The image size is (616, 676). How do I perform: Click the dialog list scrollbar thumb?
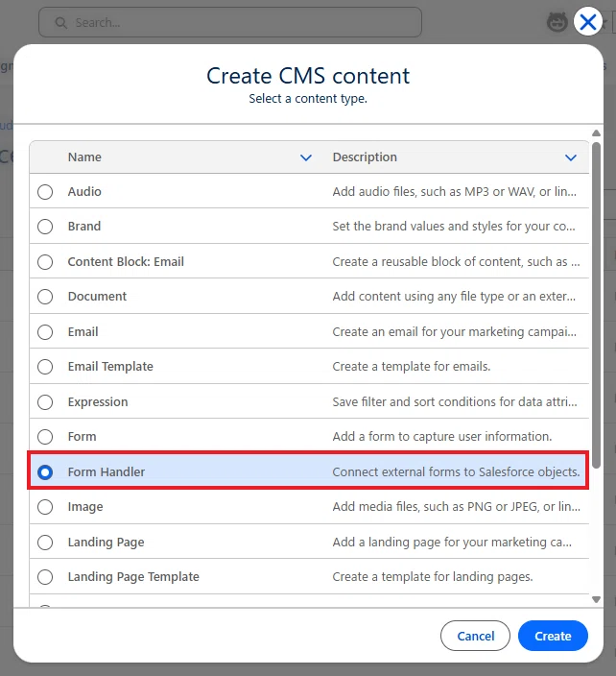pyautogui.click(x=596, y=304)
